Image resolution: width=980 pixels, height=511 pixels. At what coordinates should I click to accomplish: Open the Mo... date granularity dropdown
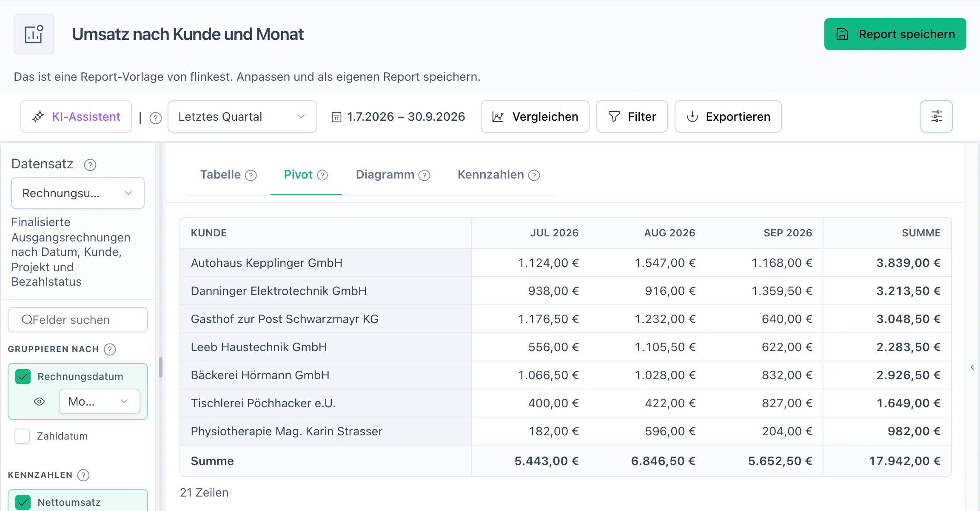(x=100, y=402)
